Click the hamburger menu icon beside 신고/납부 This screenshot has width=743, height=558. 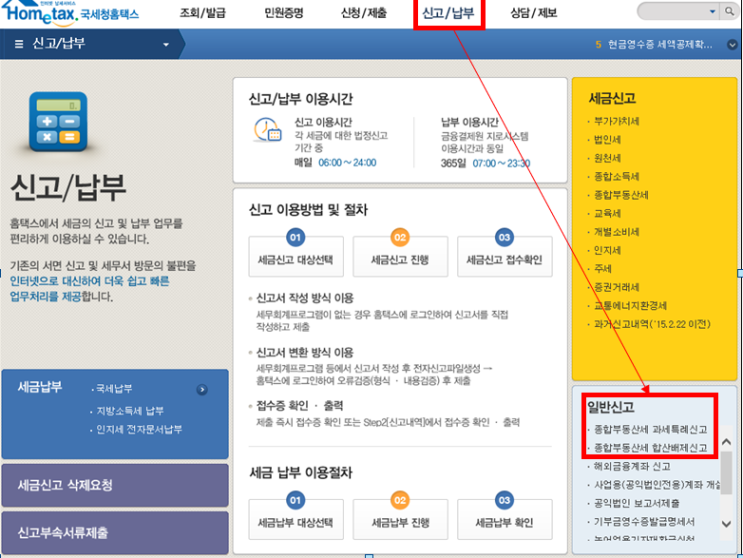click(x=19, y=44)
